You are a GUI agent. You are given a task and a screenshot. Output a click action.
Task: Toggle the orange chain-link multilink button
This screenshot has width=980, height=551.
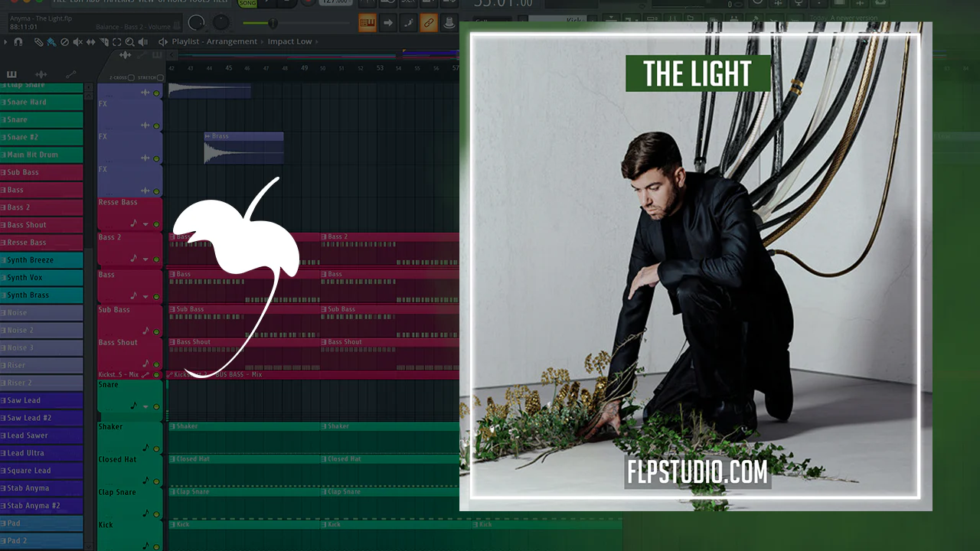(x=429, y=22)
